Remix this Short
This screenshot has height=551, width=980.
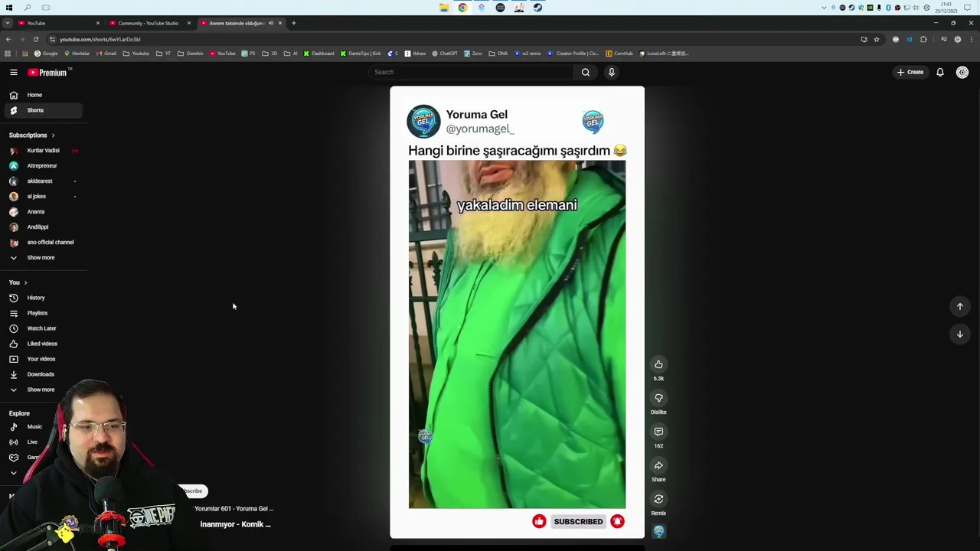[658, 500]
